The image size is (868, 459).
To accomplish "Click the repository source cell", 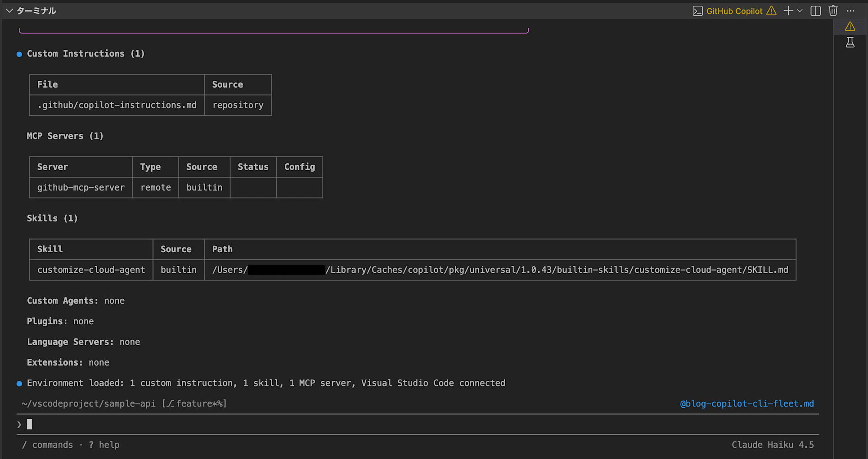I will 238,105.
